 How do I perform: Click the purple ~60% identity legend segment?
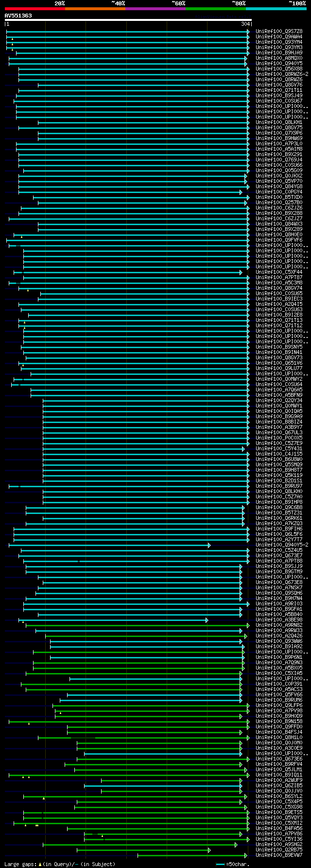coord(155,8)
